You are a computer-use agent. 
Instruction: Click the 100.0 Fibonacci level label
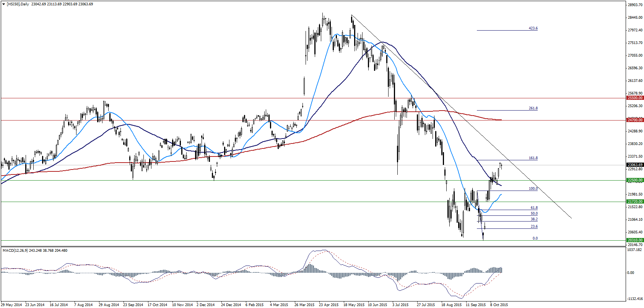(x=533, y=189)
